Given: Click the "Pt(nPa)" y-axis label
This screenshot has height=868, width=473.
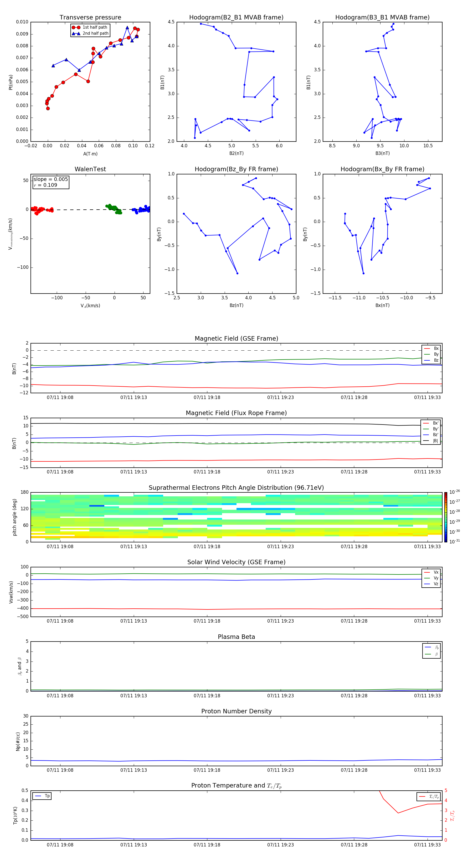Looking at the screenshot, I should pos(11,82).
